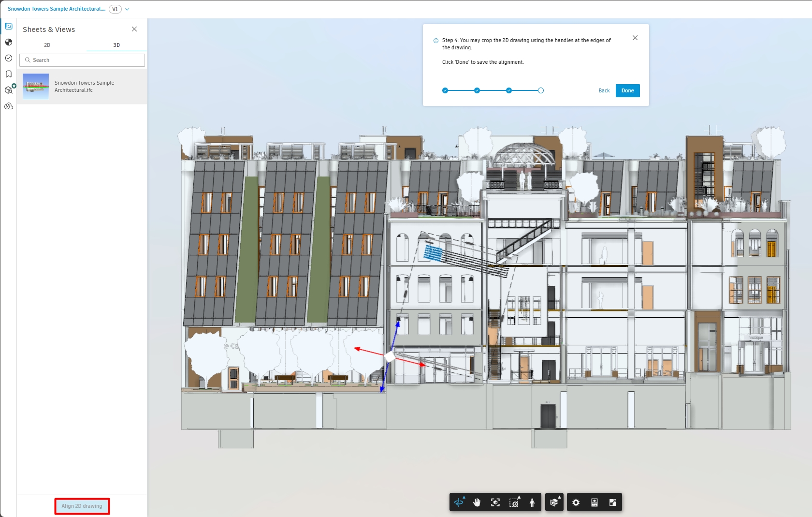Switch to the 2D tab
Screen dimensions: 812x517
[x=47, y=45]
